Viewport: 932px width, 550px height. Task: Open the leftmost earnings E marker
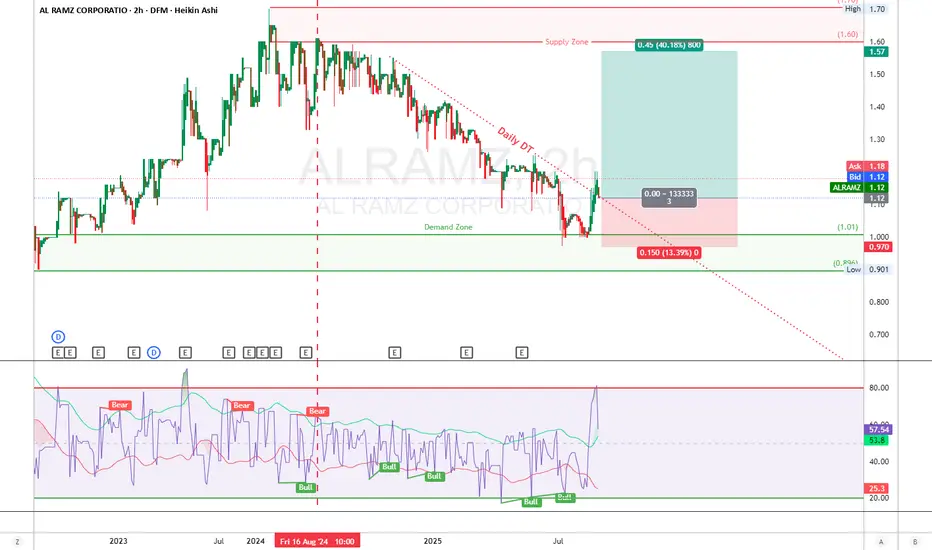coord(58,353)
